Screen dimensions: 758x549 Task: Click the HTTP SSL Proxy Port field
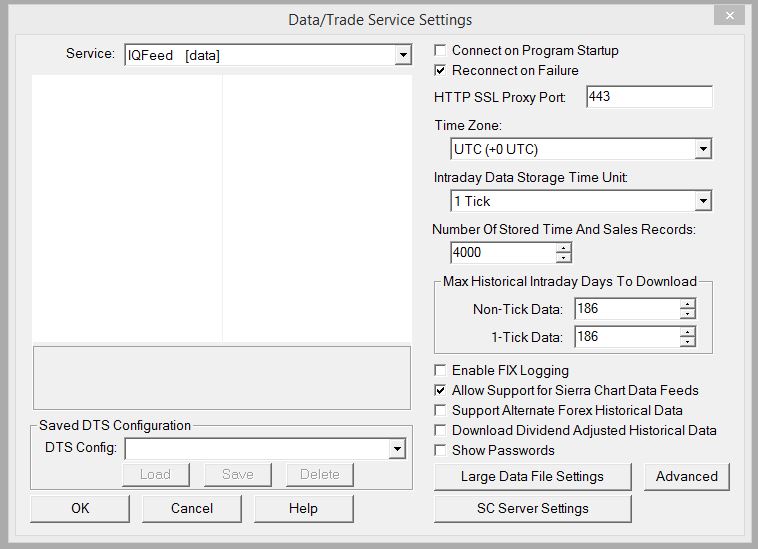(x=648, y=97)
